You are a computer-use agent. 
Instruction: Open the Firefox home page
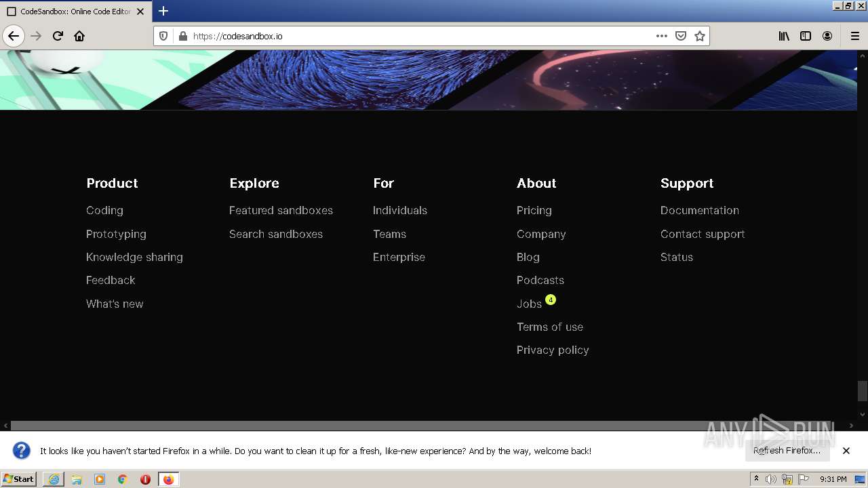pyautogui.click(x=79, y=36)
